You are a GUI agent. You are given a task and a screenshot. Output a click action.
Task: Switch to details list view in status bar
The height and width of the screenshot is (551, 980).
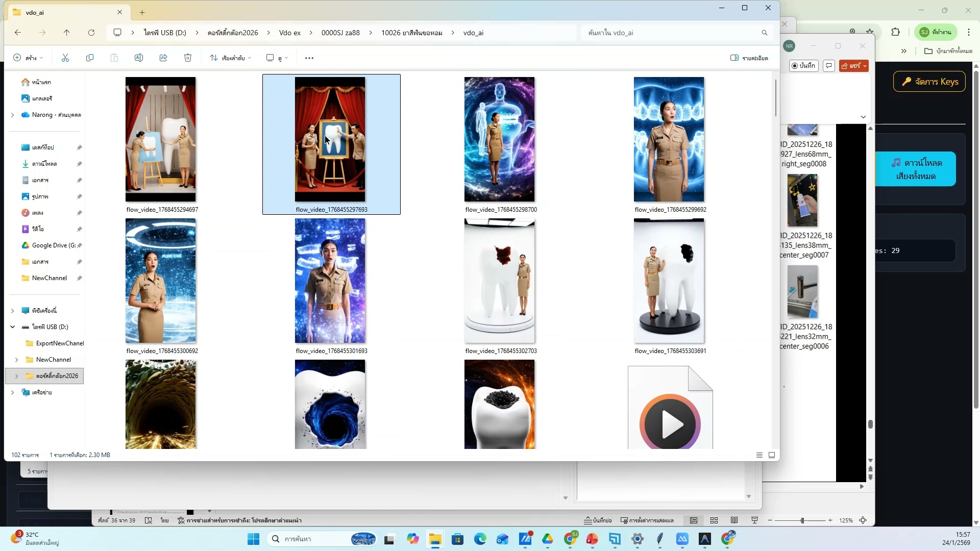click(759, 455)
